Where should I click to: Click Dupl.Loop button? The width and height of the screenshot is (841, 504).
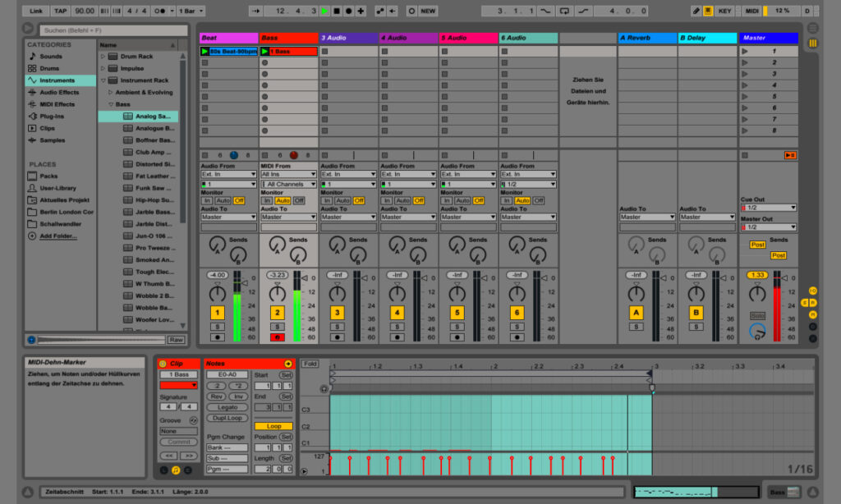click(227, 418)
